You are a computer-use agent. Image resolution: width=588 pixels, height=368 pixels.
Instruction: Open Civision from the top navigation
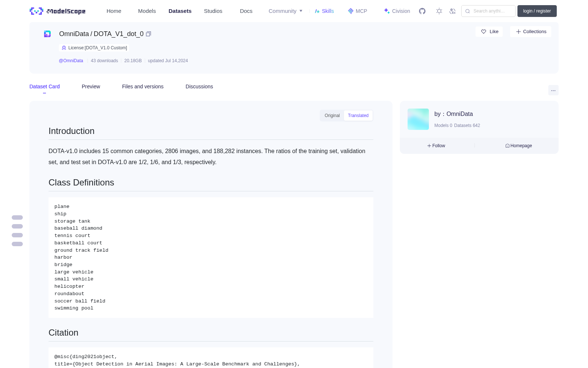[397, 11]
